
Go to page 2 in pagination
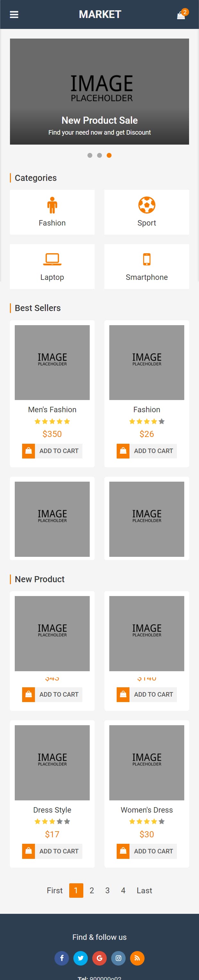(x=92, y=891)
